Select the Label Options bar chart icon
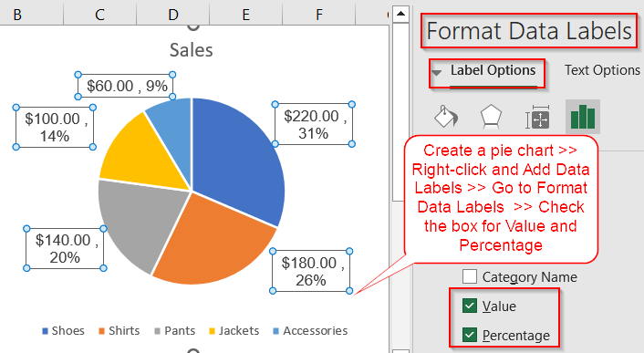Image resolution: width=644 pixels, height=353 pixels. pyautogui.click(x=583, y=117)
